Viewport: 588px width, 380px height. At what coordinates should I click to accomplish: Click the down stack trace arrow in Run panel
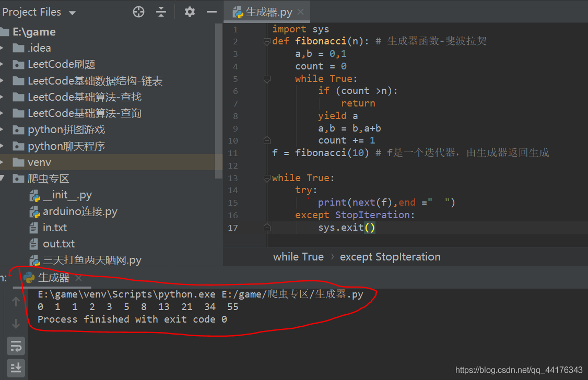point(16,324)
